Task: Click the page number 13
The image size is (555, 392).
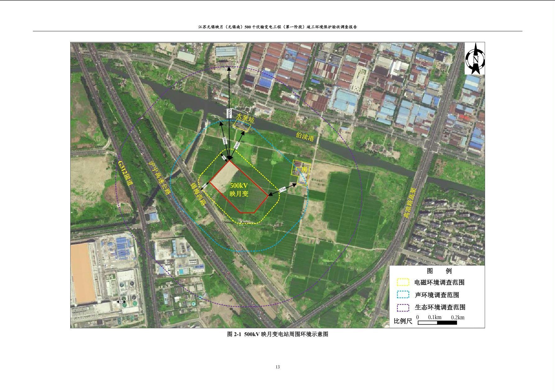Action: tap(277, 367)
